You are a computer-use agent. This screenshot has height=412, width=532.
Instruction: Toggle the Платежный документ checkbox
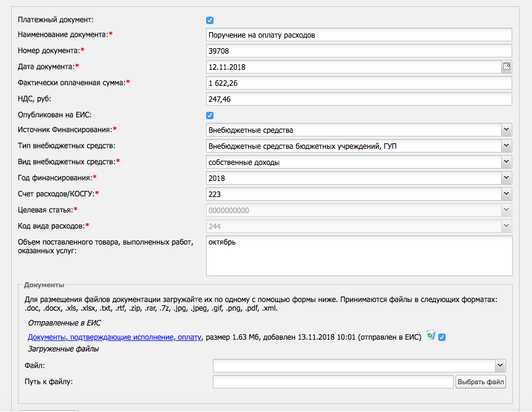(x=210, y=20)
